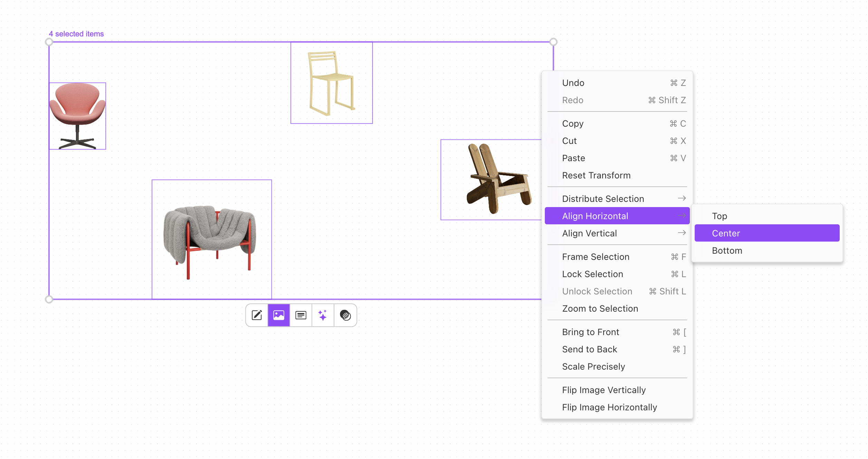Click Reset Transform menu entry
This screenshot has width=868, height=459.
(x=617, y=175)
